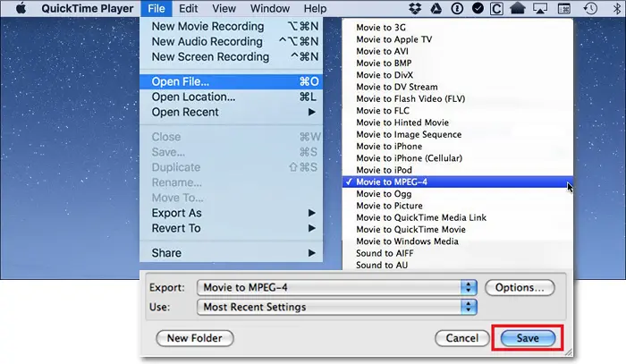This screenshot has width=626, height=364.
Task: Select Open Location... menu entry
Action: 231,97
